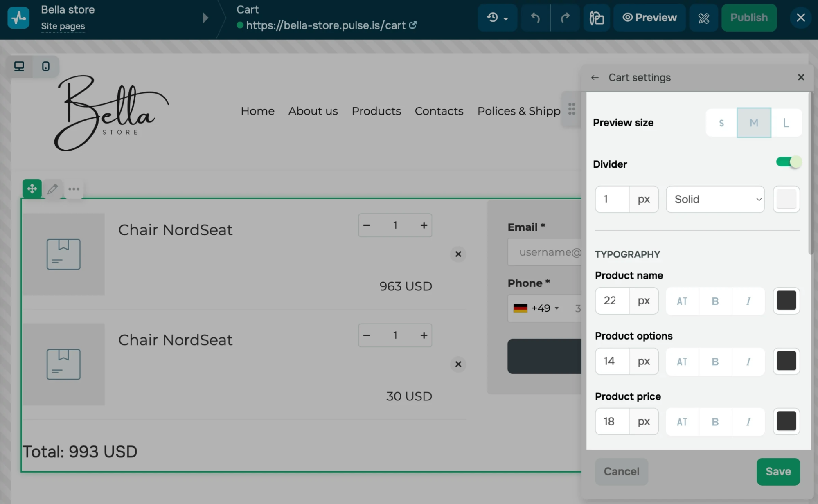Open the Solid divider style dropdown
The image size is (818, 504).
tap(715, 199)
